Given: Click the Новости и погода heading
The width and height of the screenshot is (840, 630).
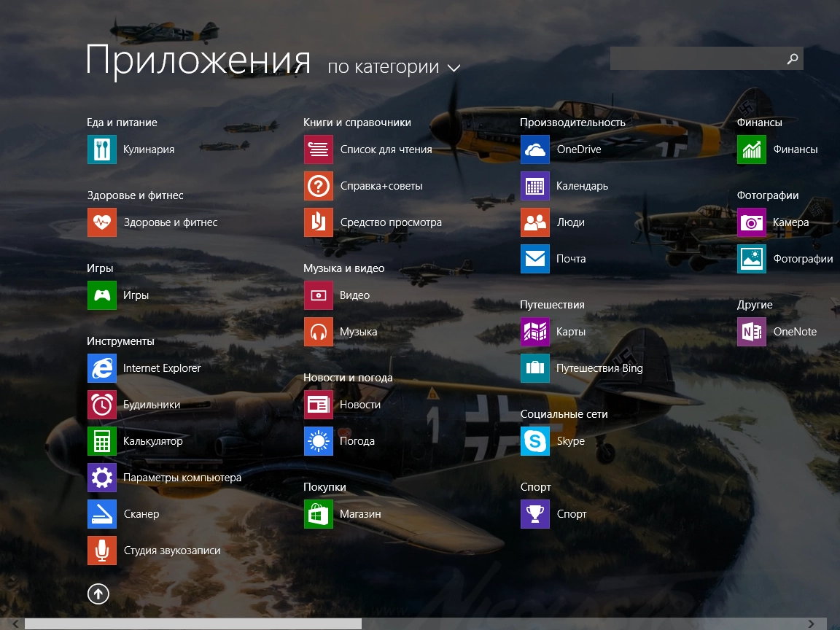Looking at the screenshot, I should pyautogui.click(x=349, y=378).
